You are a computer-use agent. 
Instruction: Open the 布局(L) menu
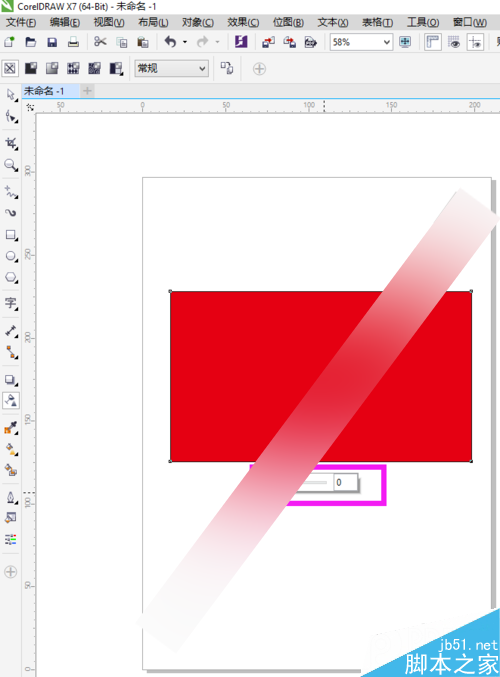coord(153,22)
